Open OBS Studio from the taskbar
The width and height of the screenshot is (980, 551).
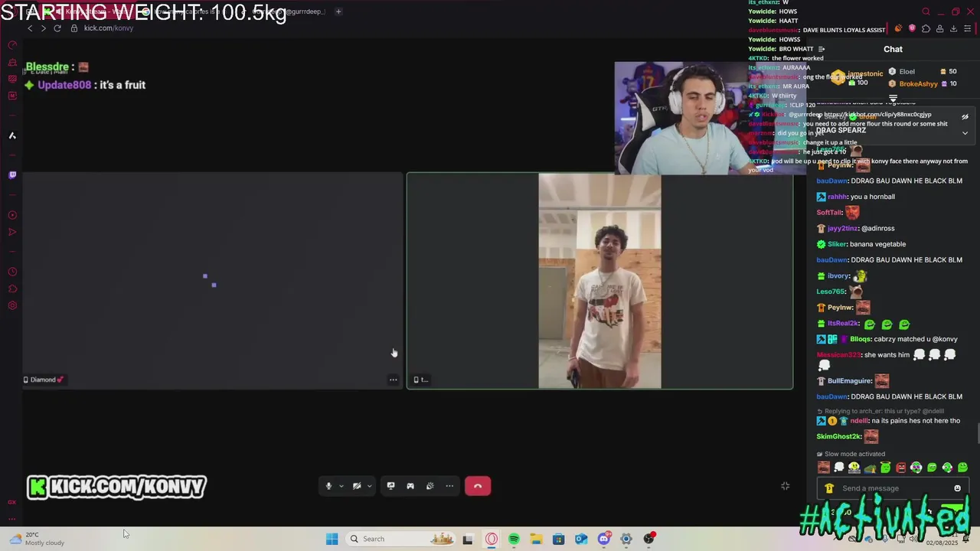tap(648, 539)
